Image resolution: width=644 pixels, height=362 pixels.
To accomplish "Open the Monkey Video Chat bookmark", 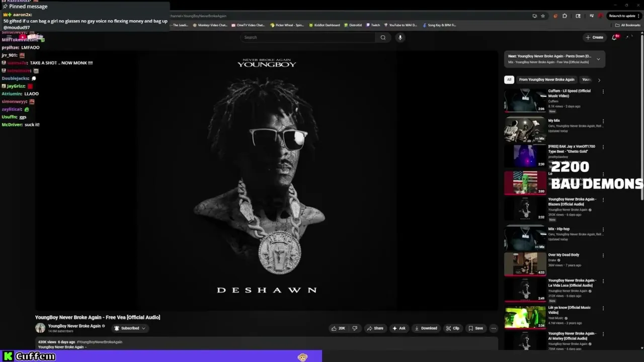I will (x=210, y=25).
